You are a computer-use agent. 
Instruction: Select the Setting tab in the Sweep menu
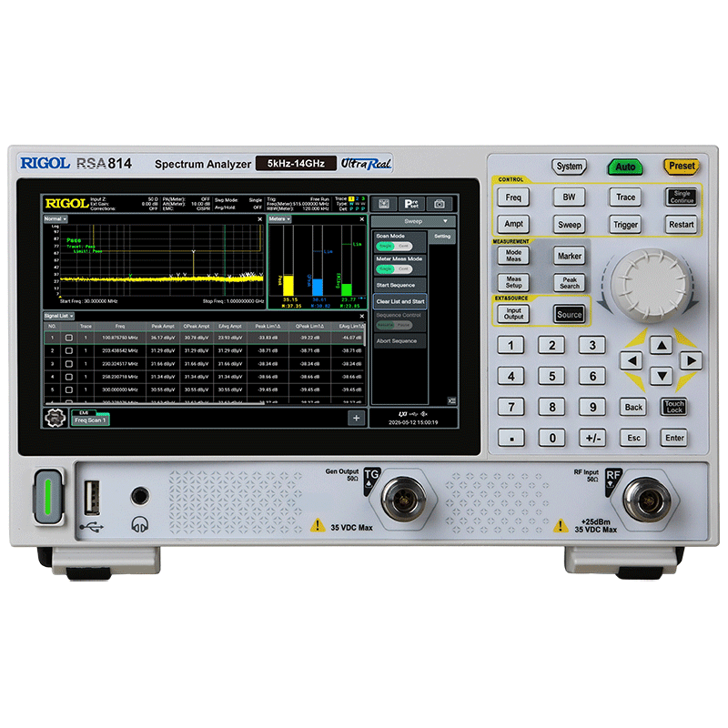[x=442, y=237]
